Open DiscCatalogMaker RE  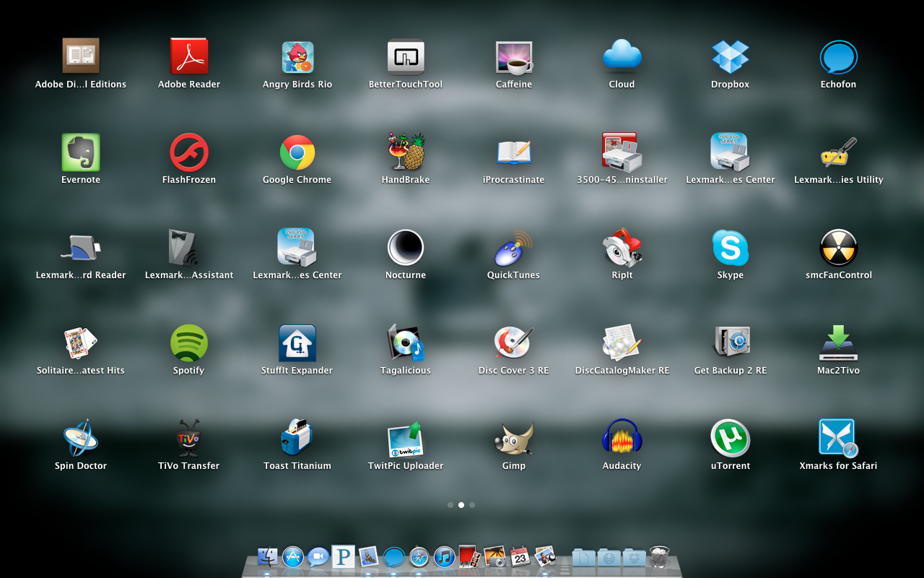[622, 342]
